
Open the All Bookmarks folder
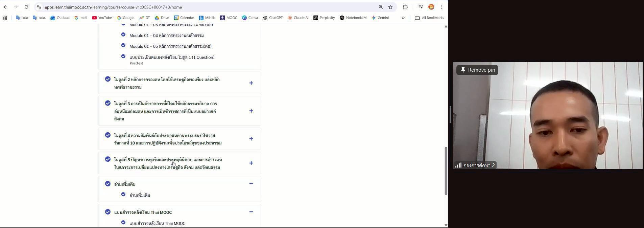(x=429, y=18)
